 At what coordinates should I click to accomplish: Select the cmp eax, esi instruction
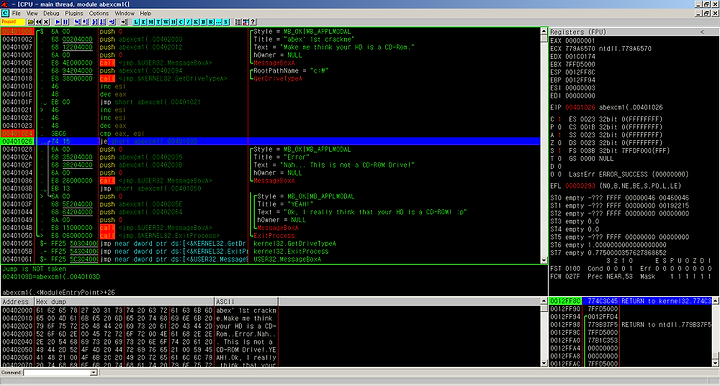pos(122,134)
